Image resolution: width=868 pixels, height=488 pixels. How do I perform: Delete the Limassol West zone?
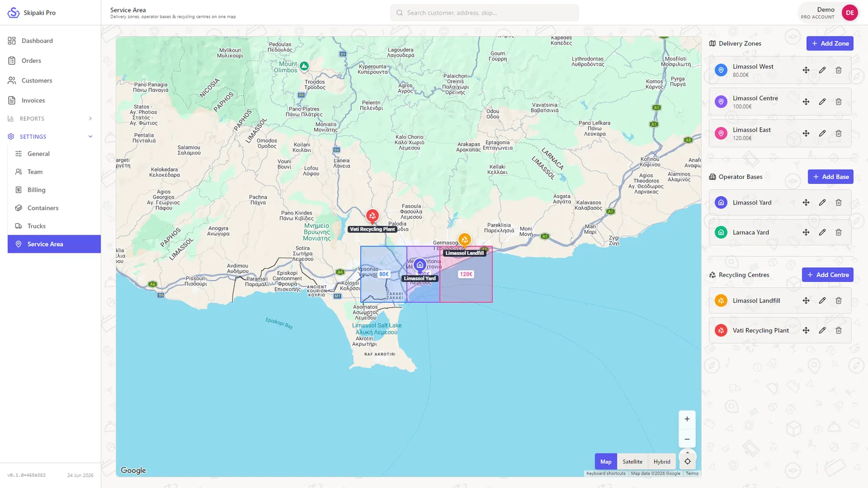[x=839, y=70]
